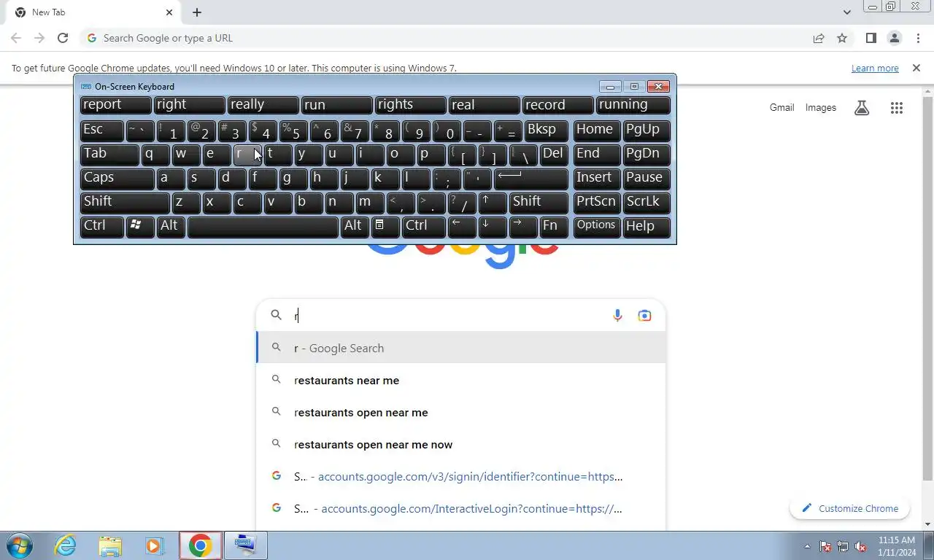Toggle Caps key on On-Screen Keyboard
This screenshot has width=934, height=560.
(117, 178)
